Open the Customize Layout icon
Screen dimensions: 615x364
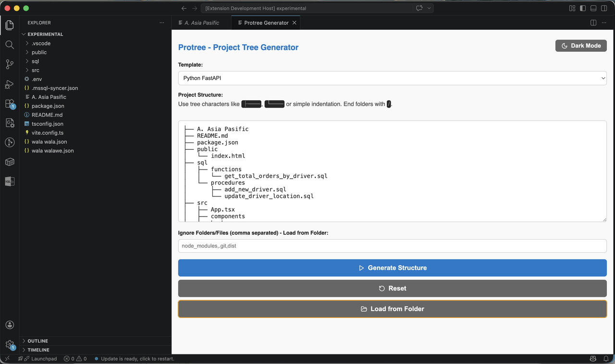(572, 8)
